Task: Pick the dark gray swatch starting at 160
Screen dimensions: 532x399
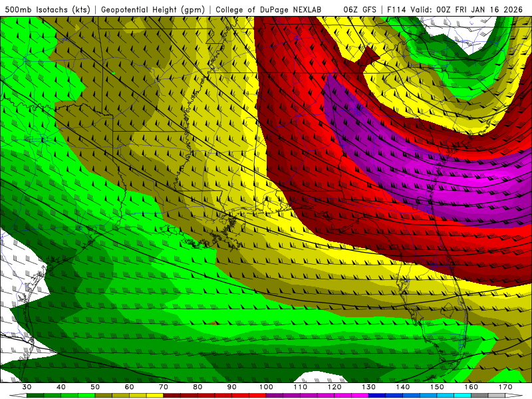Action: coord(479,396)
